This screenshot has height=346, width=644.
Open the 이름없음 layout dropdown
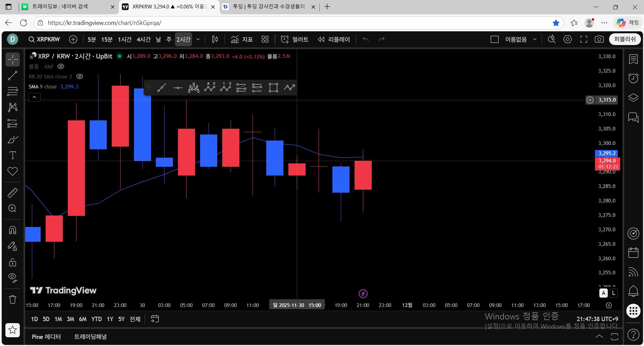(535, 39)
